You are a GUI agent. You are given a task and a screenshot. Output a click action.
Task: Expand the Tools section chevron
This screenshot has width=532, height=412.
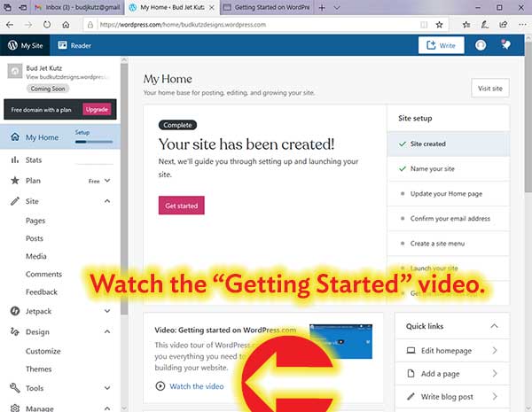pos(107,388)
